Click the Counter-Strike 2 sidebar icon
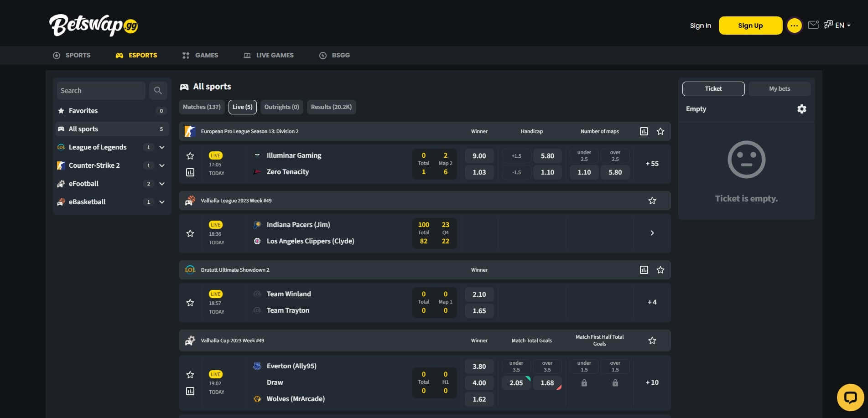The image size is (868, 418). 61,165
